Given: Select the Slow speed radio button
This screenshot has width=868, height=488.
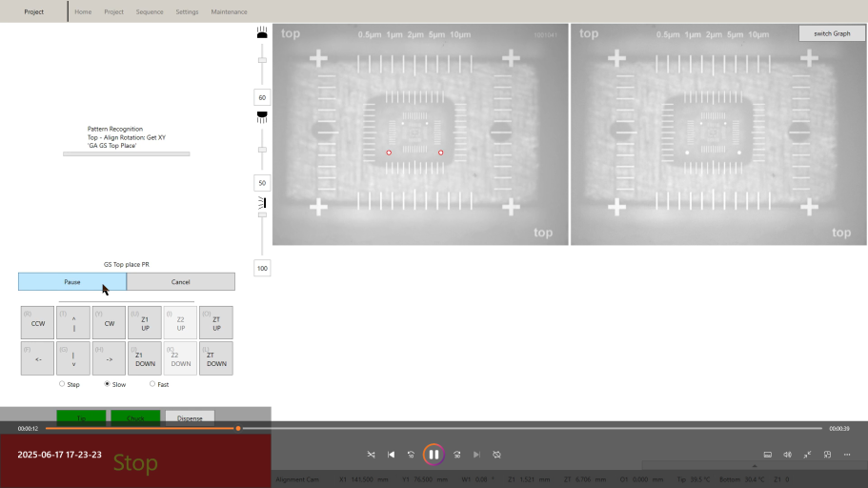Looking at the screenshot, I should coord(107,384).
